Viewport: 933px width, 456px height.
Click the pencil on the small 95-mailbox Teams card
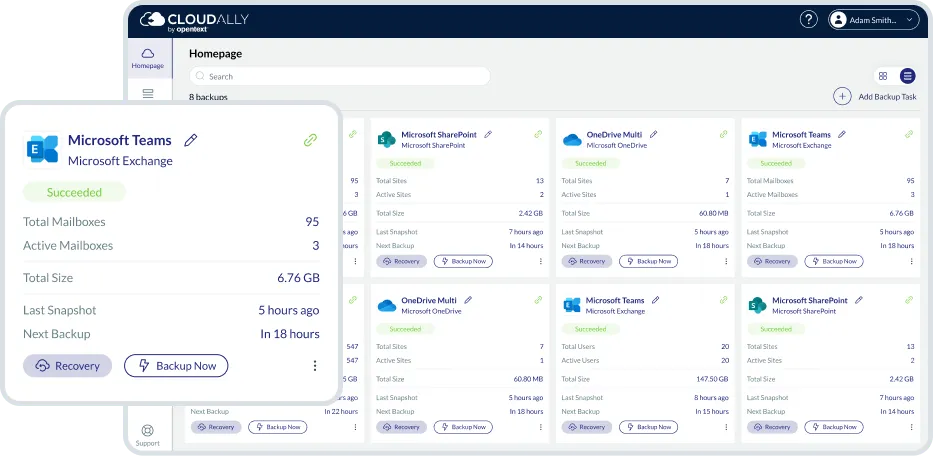[x=842, y=135]
